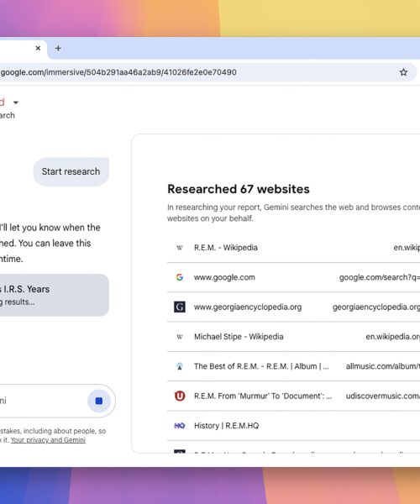Click the uDiscoverMusic red U favicon

[180, 396]
